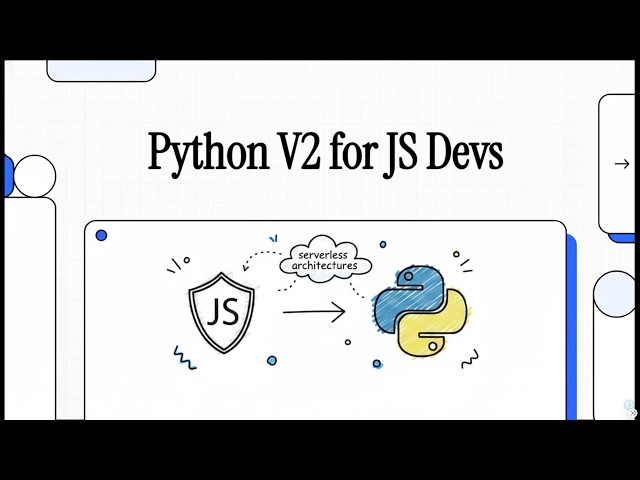Advance with the right arrow on the slide
Viewport: 640px width, 480px height.
point(622,164)
